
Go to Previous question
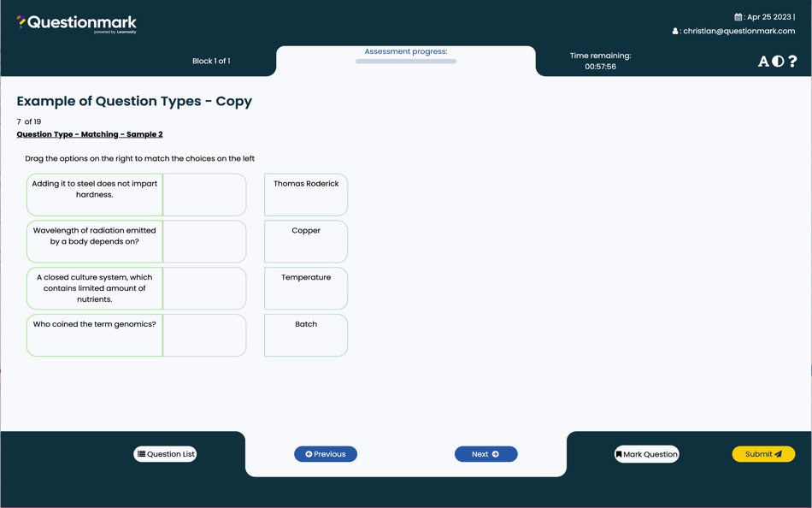click(x=326, y=454)
